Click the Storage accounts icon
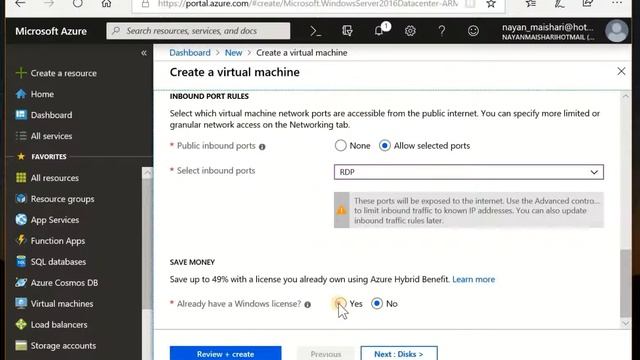The image size is (640, 360). point(21,345)
